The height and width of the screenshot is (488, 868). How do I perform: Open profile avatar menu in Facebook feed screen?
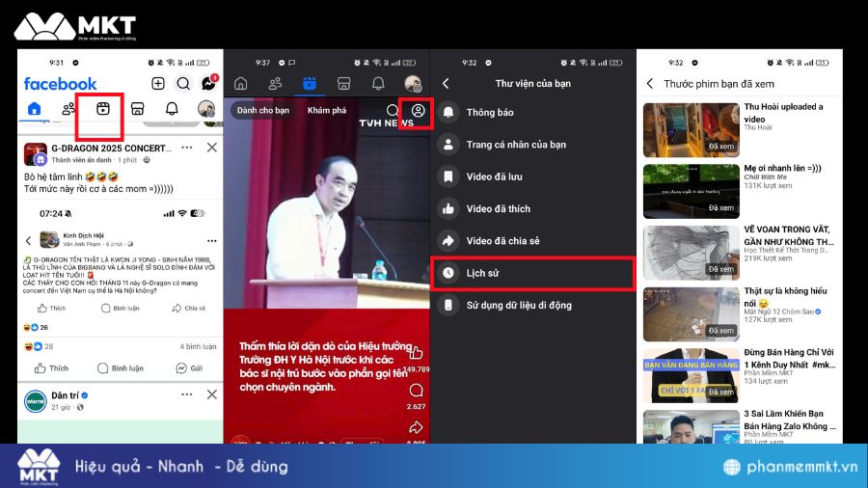(x=206, y=108)
